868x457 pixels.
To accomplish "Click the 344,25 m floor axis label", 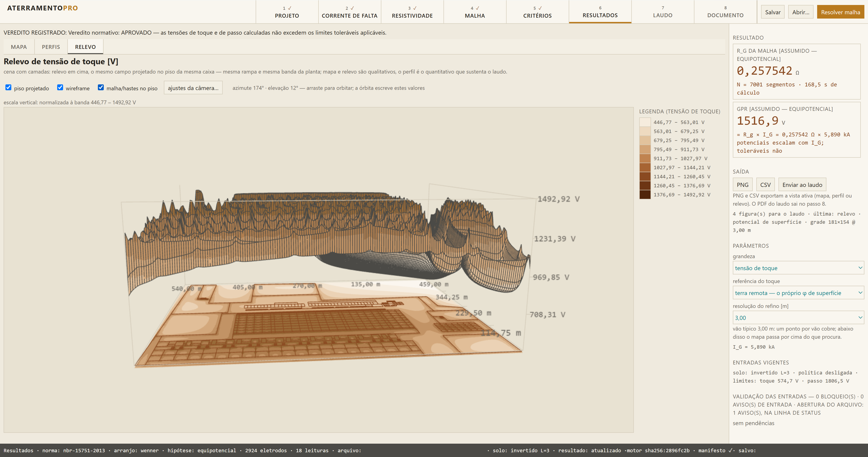I will point(452,297).
